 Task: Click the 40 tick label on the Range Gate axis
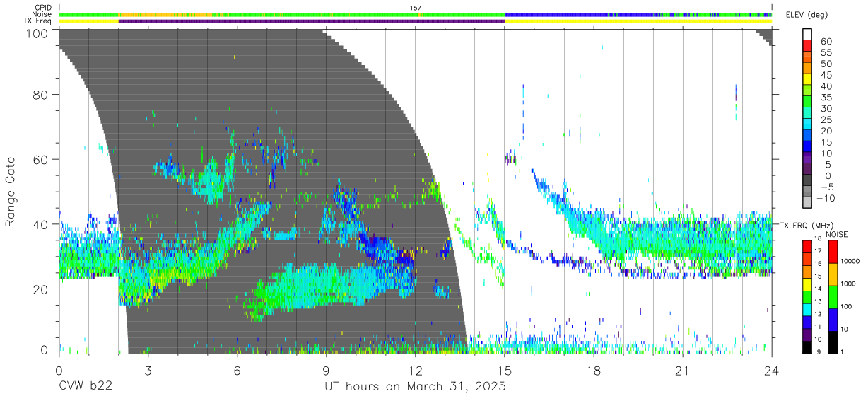click(42, 224)
